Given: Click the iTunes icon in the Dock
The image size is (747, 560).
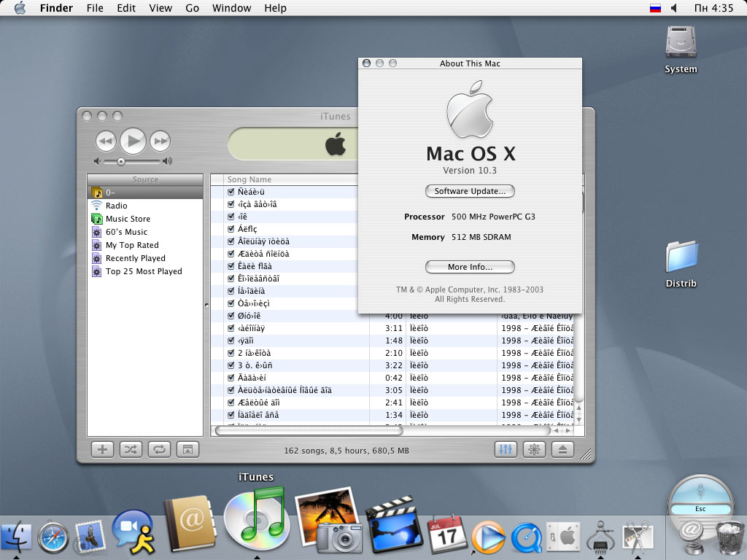Looking at the screenshot, I should 256,520.
